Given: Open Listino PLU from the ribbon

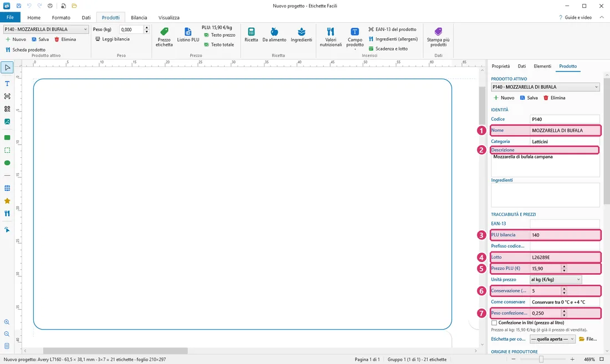Looking at the screenshot, I should click(188, 34).
